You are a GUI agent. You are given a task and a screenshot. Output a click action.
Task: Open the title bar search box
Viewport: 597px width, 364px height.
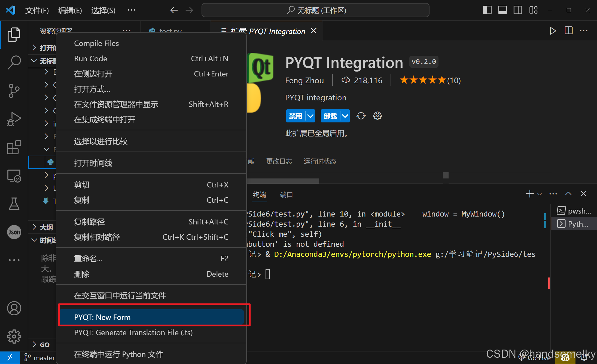coord(315,10)
